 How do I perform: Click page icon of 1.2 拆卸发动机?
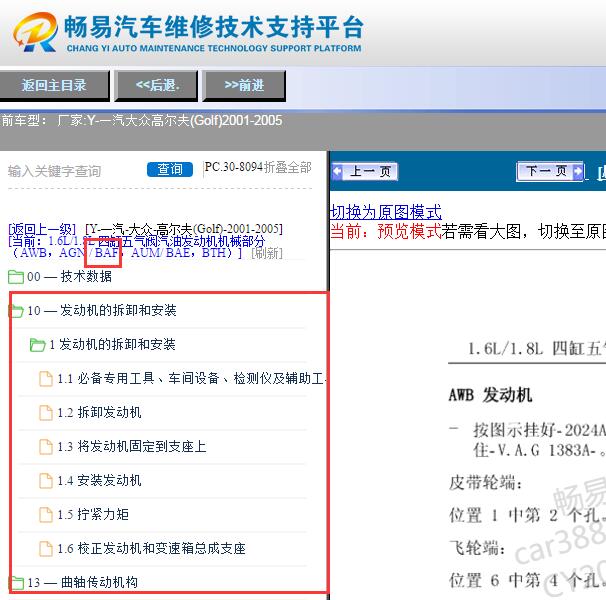coord(46,412)
